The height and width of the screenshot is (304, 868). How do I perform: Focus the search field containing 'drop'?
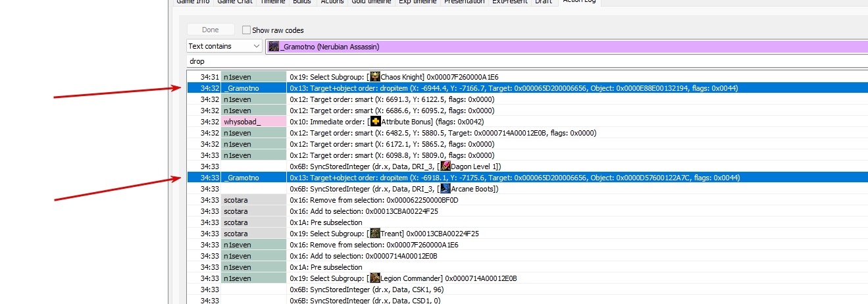coord(526,61)
